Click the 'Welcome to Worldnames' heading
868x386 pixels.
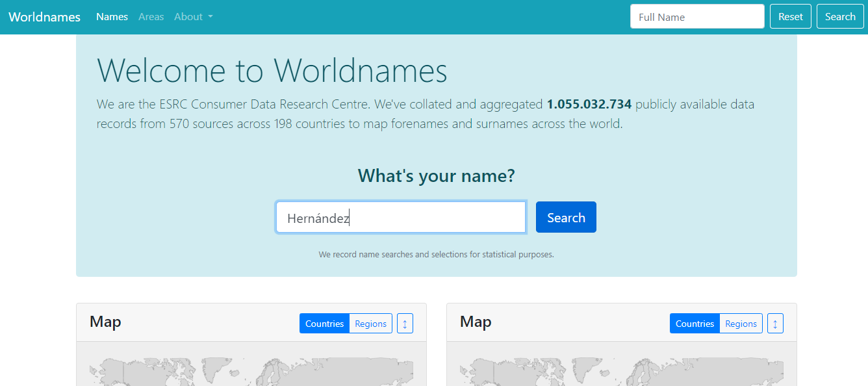coord(272,70)
